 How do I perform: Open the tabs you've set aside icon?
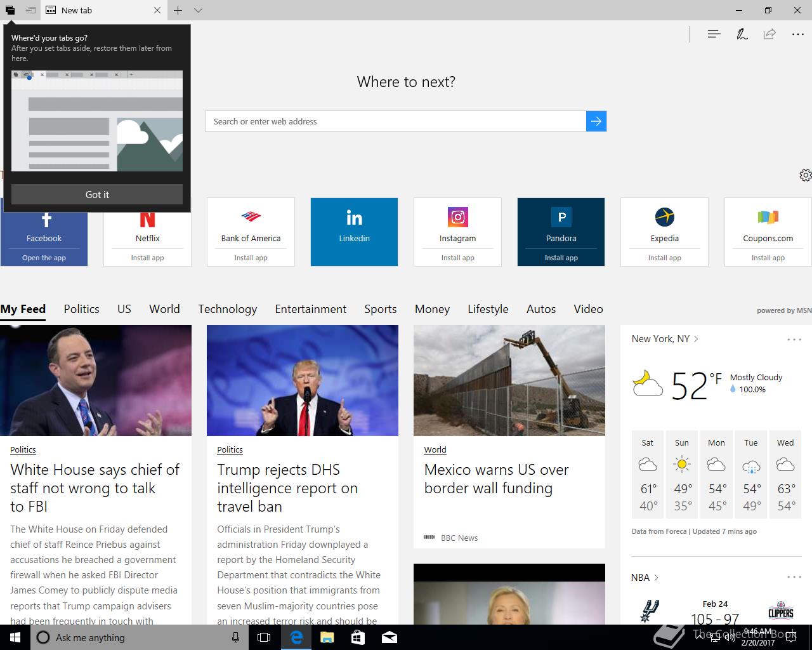(x=10, y=10)
